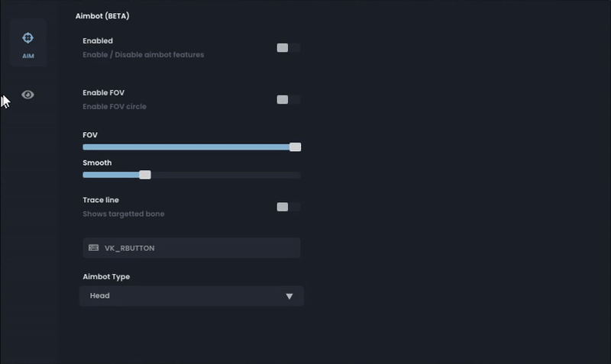611x364 pixels.
Task: Click the keyboard icon beside VK_RBUTTON
Action: (x=93, y=248)
